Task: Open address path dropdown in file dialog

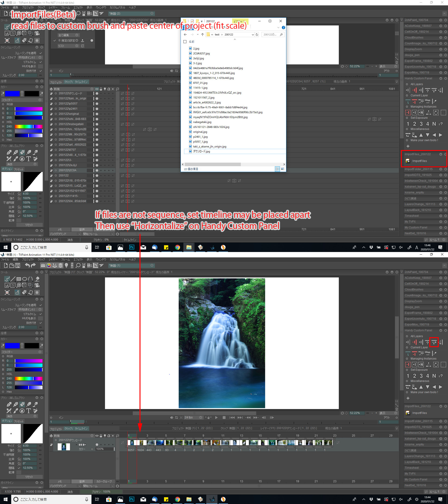Action: (253, 35)
